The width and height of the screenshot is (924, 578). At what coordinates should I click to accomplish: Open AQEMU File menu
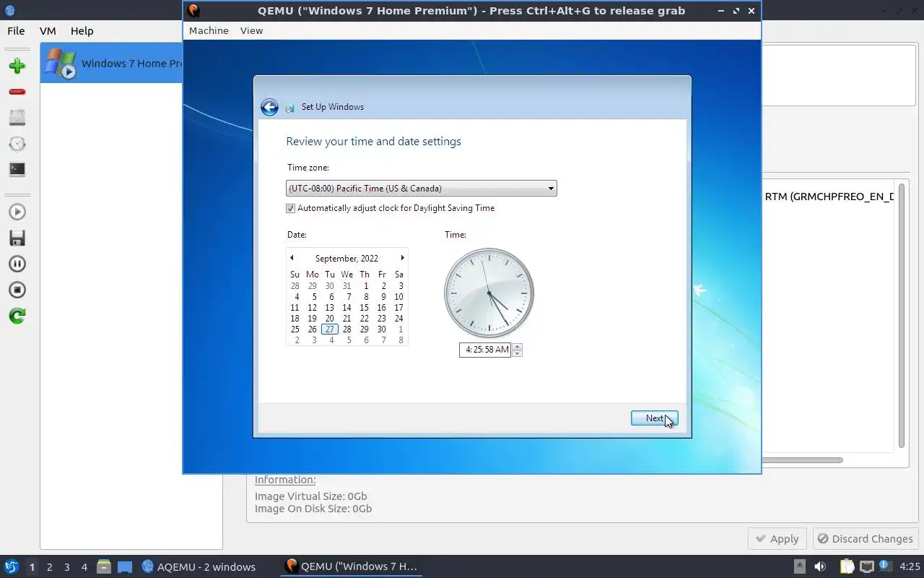(x=16, y=31)
